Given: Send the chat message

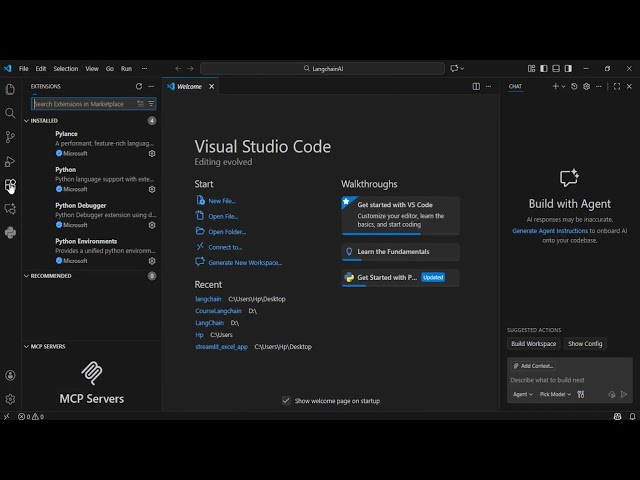Looking at the screenshot, I should point(624,394).
